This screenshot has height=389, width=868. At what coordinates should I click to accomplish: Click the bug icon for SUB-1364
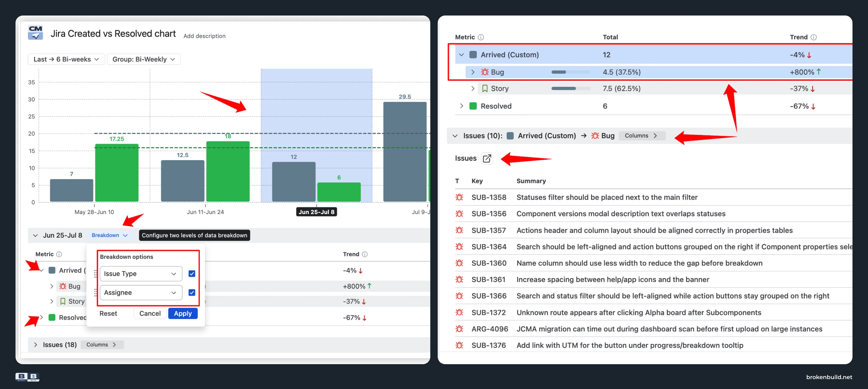coord(459,247)
